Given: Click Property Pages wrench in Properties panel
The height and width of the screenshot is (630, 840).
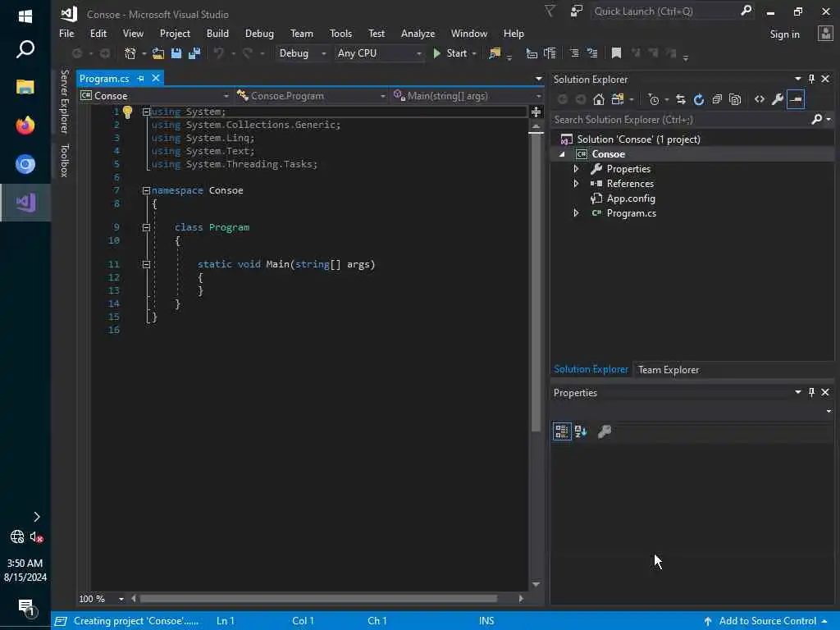Looking at the screenshot, I should click(x=605, y=431).
